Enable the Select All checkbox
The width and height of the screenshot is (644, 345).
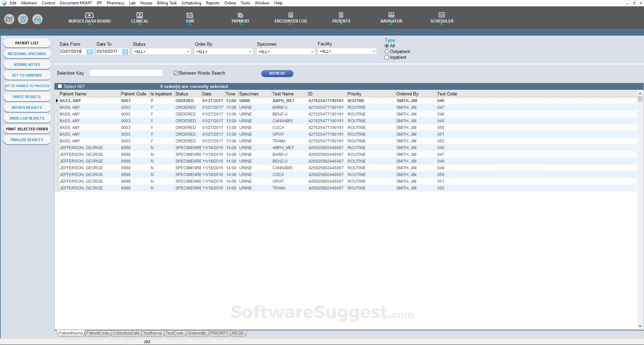click(x=60, y=86)
